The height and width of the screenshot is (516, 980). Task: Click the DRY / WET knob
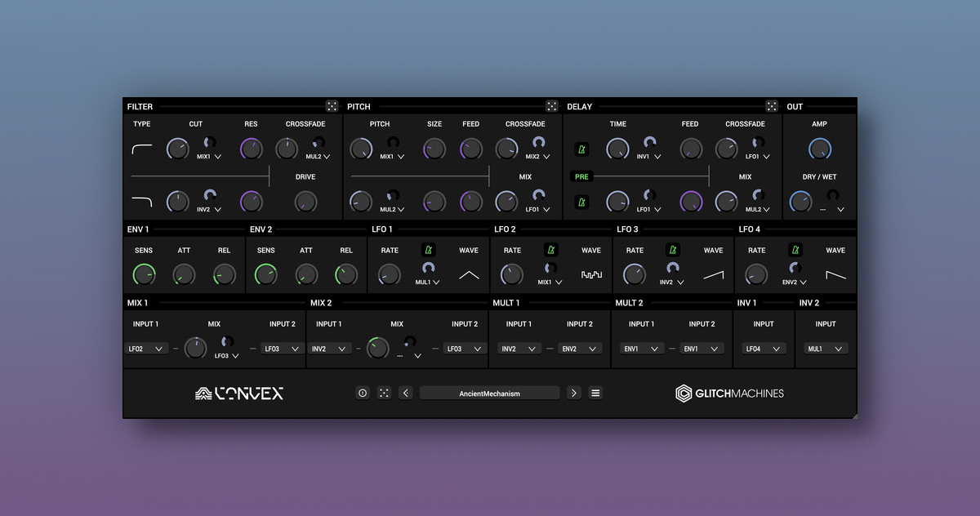click(x=800, y=202)
